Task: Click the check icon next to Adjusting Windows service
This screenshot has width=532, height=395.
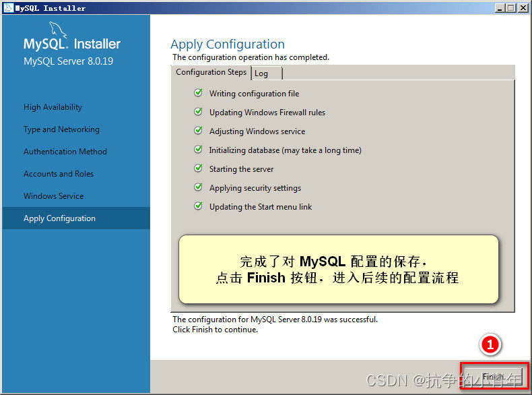Action: coord(198,130)
